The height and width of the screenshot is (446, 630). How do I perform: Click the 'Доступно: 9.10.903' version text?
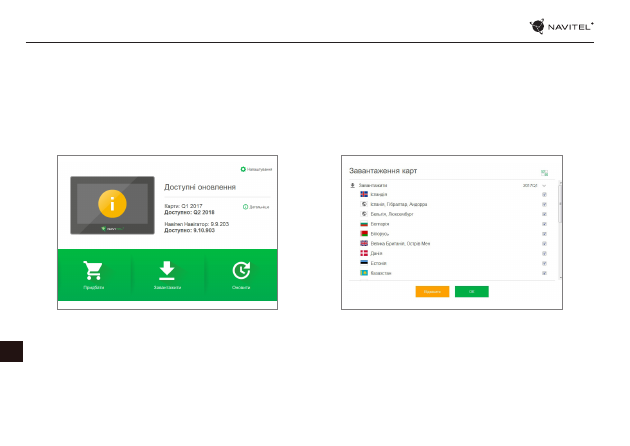tap(189, 230)
